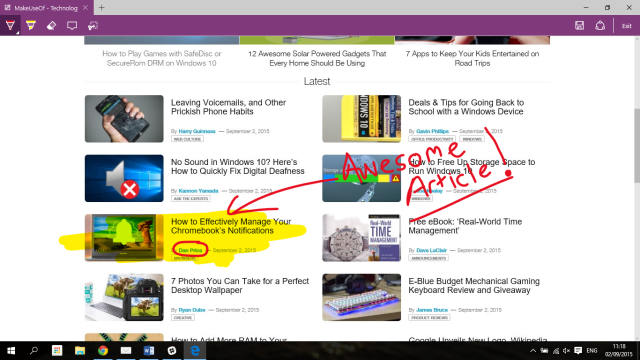Click the mechanical gaming keyboard thumbnail
Image resolution: width=640 pixels, height=360 pixels.
tap(361, 297)
